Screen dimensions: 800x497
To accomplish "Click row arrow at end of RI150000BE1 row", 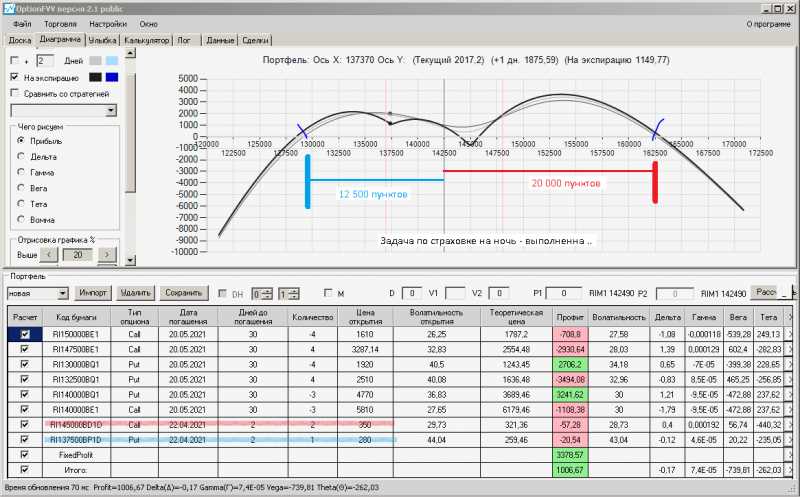I will (790, 334).
